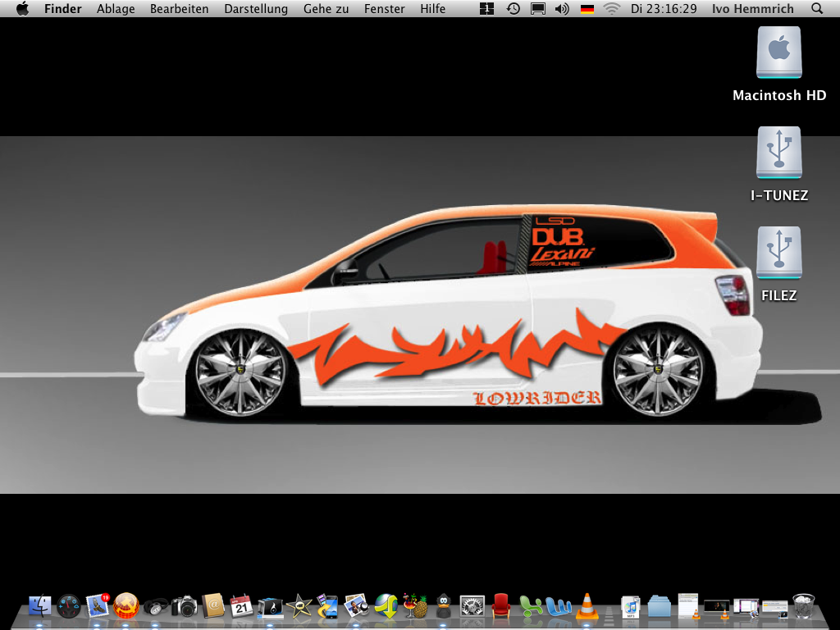Launch iMovie star icon in dock
Screen dimensions: 840x630
point(299,606)
